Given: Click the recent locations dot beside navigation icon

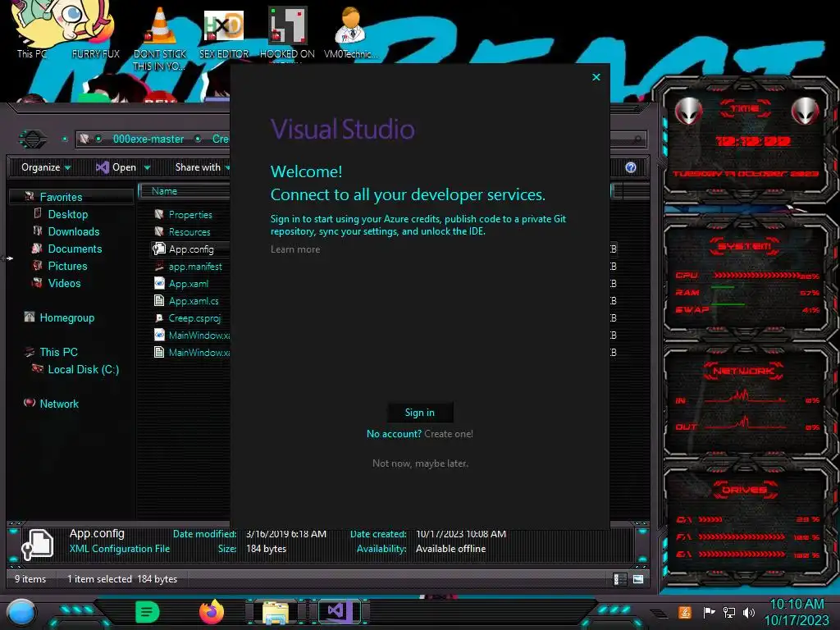Looking at the screenshot, I should point(65,139).
